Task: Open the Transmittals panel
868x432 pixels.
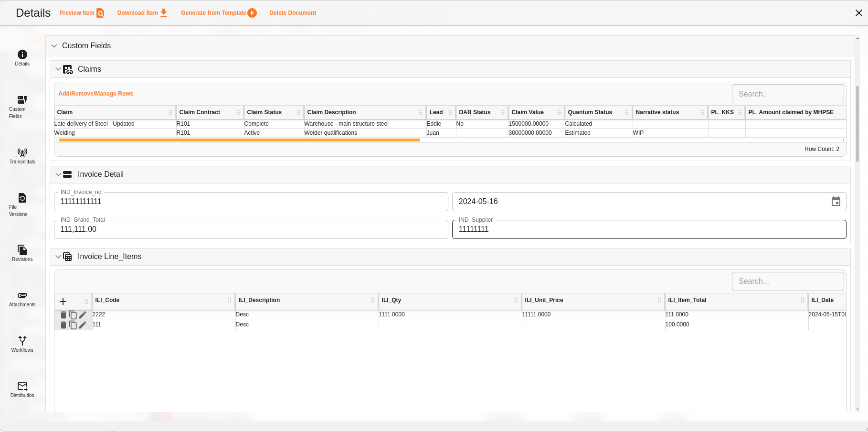Action: pyautogui.click(x=22, y=155)
